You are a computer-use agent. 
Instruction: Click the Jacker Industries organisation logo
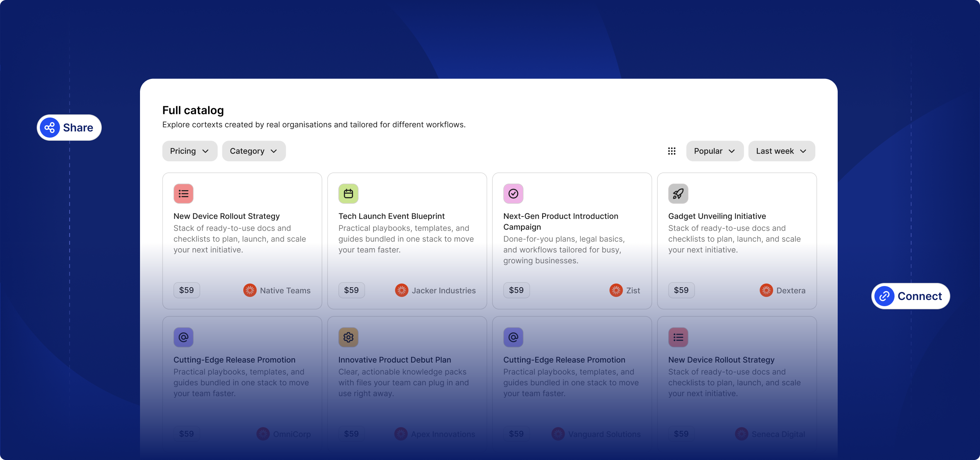(401, 290)
